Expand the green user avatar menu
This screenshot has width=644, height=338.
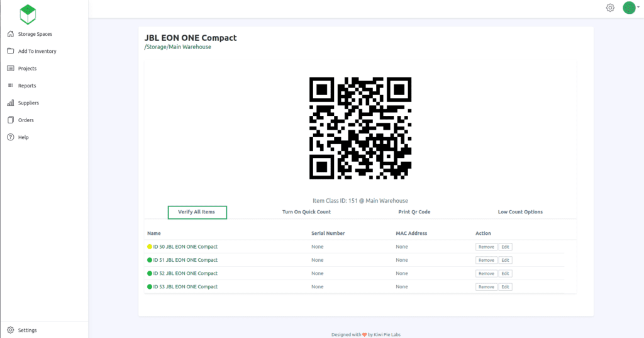[630, 8]
